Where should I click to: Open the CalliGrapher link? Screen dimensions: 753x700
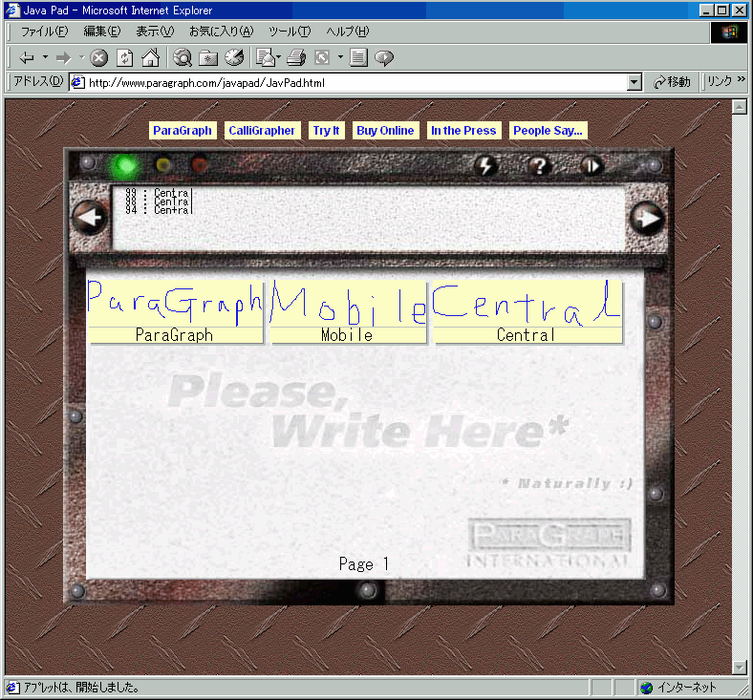262,131
